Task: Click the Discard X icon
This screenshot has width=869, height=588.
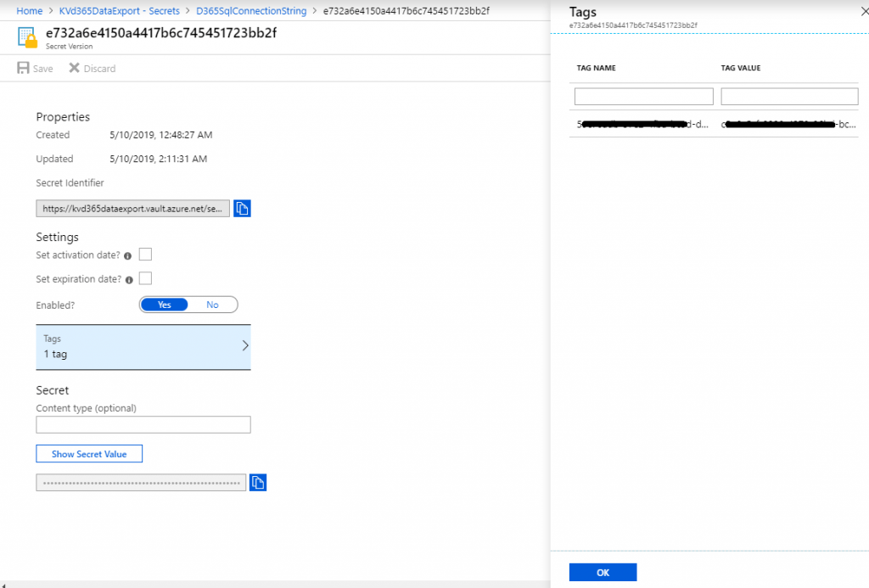Action: pyautogui.click(x=75, y=68)
